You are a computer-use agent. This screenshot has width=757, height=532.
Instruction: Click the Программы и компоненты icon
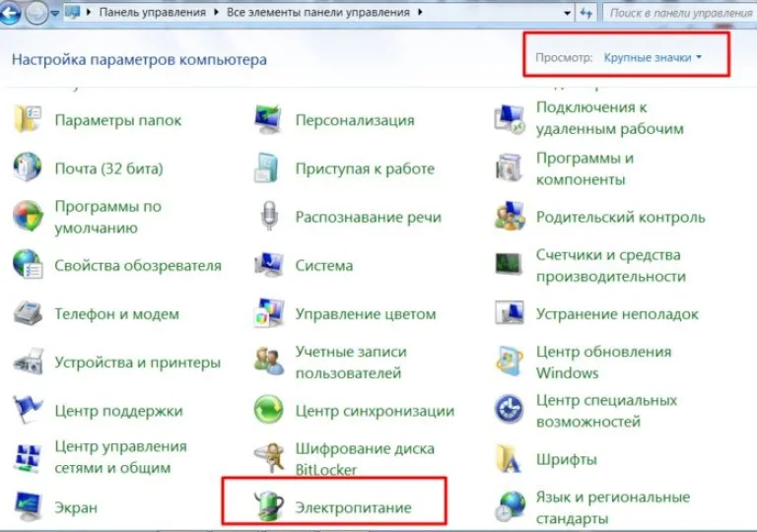509,168
